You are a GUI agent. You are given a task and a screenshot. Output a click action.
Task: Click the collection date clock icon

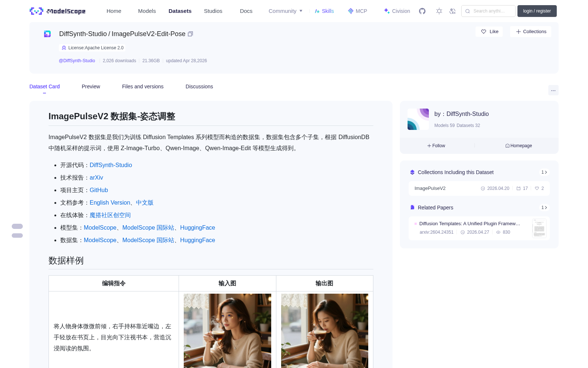tap(483, 188)
